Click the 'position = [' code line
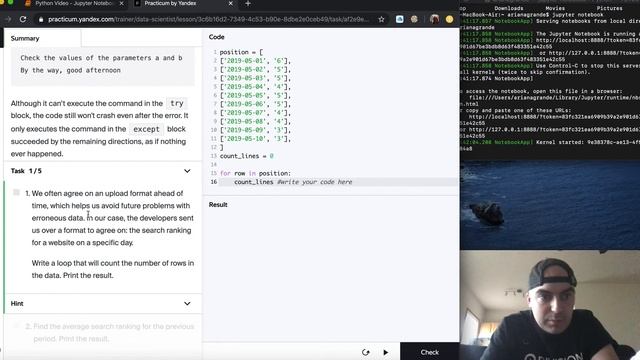The width and height of the screenshot is (640, 360). [x=241, y=52]
